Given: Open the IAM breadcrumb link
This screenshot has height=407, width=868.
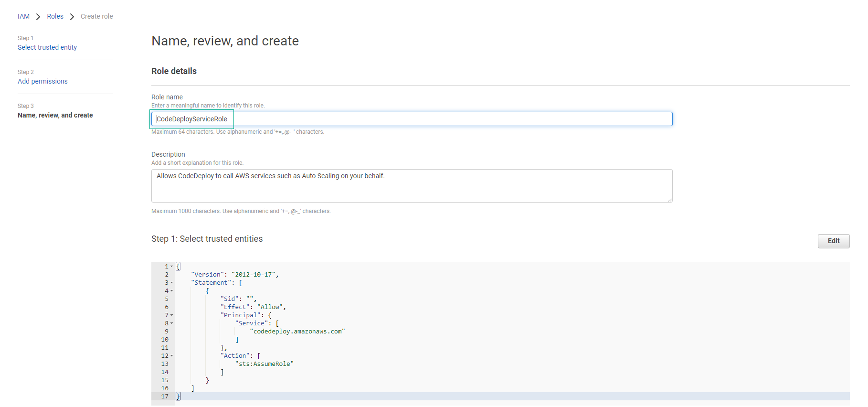Looking at the screenshot, I should tap(23, 16).
